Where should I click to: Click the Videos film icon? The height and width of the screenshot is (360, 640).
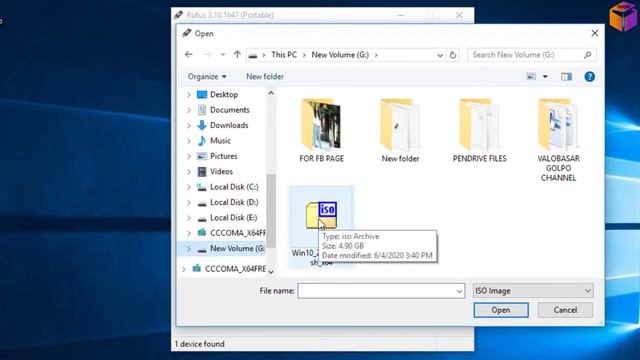(x=202, y=172)
